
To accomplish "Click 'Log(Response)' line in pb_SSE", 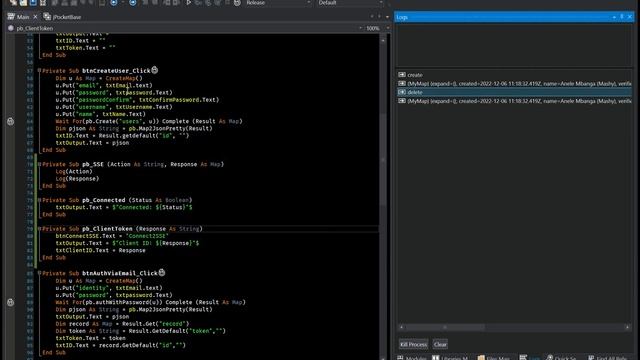I will coord(77,178).
